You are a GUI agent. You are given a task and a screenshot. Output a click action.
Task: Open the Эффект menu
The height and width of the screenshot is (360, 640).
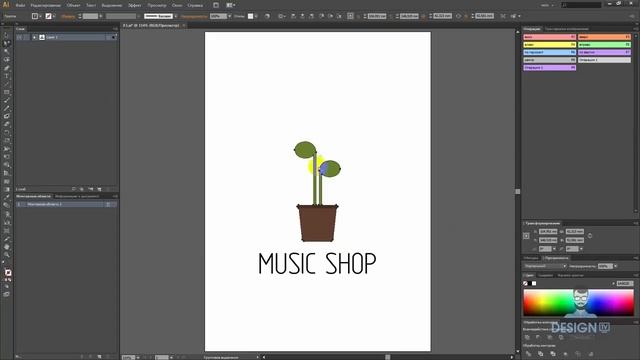pos(135,5)
